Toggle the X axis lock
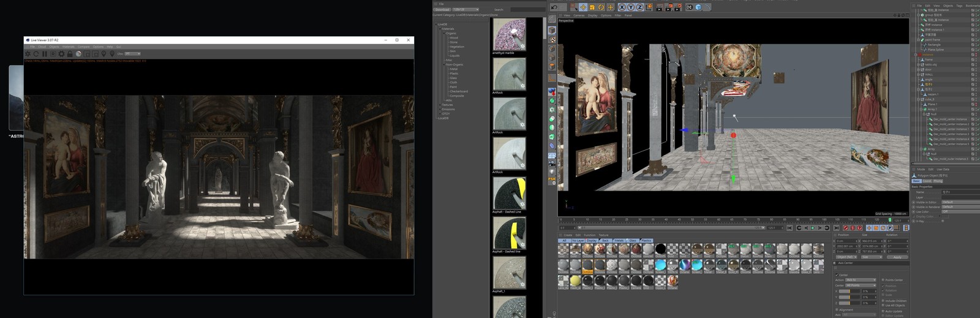The height and width of the screenshot is (318, 980). 622,7
